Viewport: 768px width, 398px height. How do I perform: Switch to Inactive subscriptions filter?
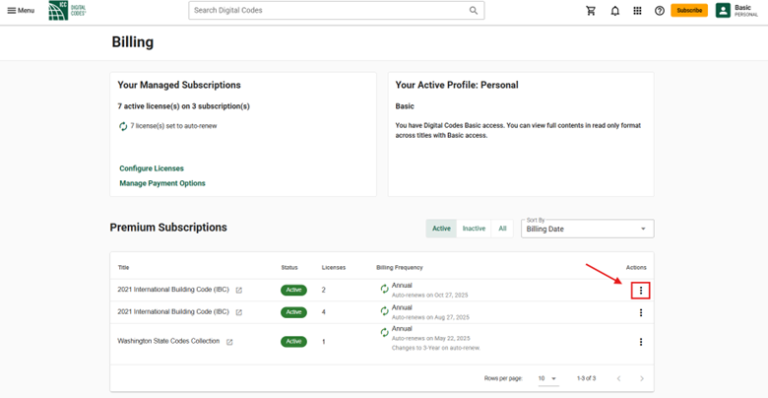pos(474,229)
